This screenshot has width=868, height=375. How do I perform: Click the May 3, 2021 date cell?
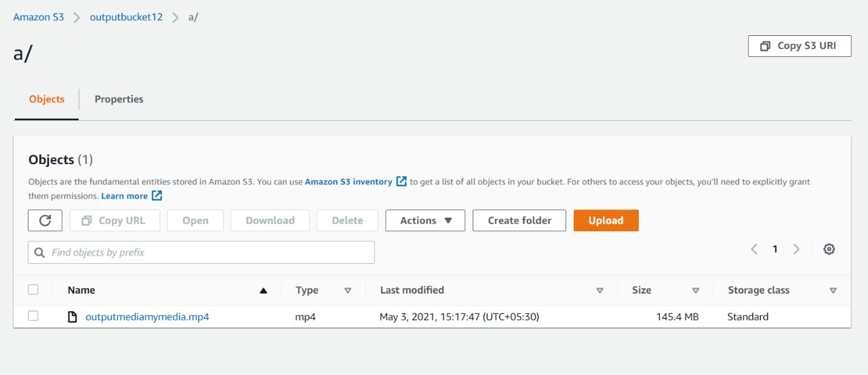459,317
